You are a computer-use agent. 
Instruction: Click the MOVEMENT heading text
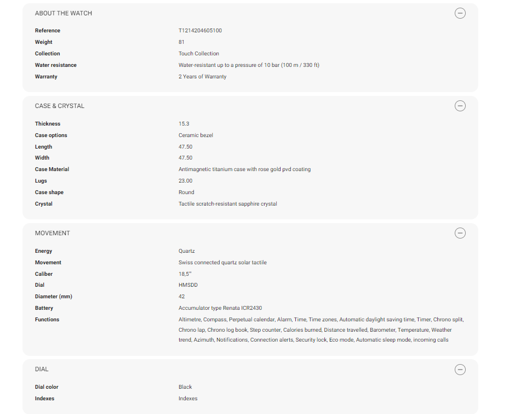pos(53,233)
